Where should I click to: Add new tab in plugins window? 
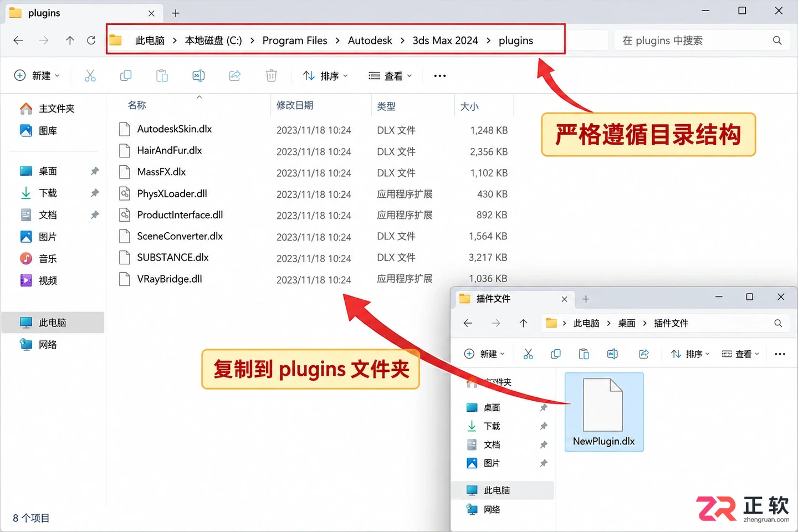(176, 13)
